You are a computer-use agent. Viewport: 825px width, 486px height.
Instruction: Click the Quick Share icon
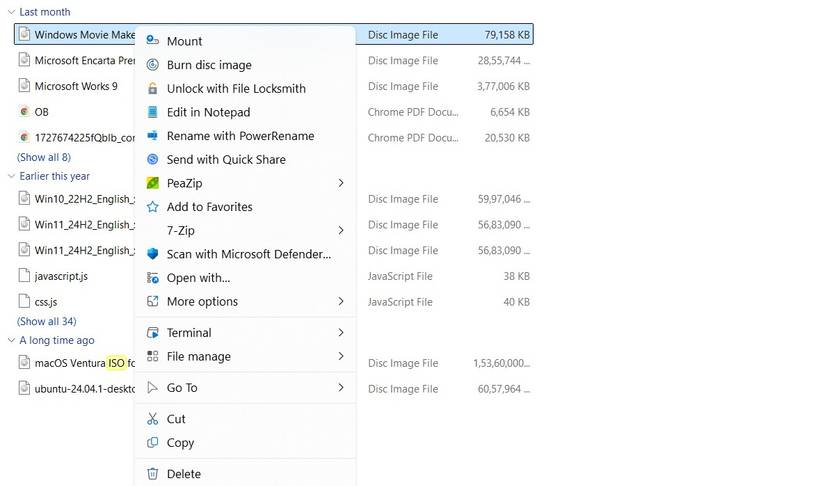coord(153,160)
